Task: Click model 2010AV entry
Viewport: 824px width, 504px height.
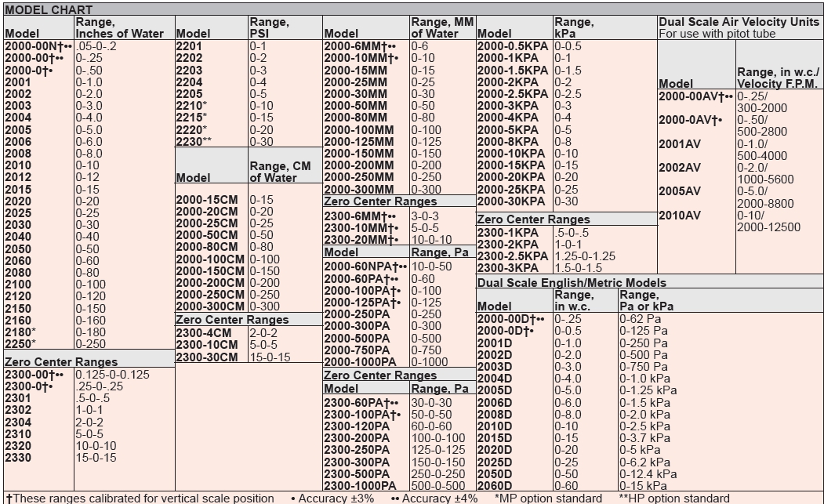Action: click(x=679, y=216)
